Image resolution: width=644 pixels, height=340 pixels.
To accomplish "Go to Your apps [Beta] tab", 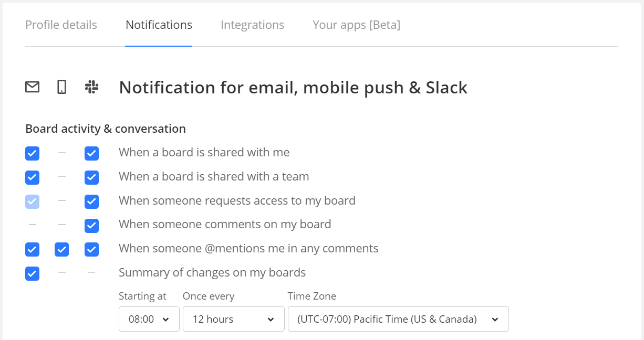I will click(x=356, y=25).
